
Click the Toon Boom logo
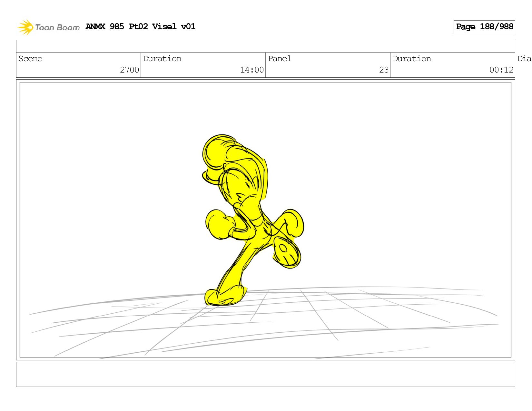pyautogui.click(x=48, y=27)
